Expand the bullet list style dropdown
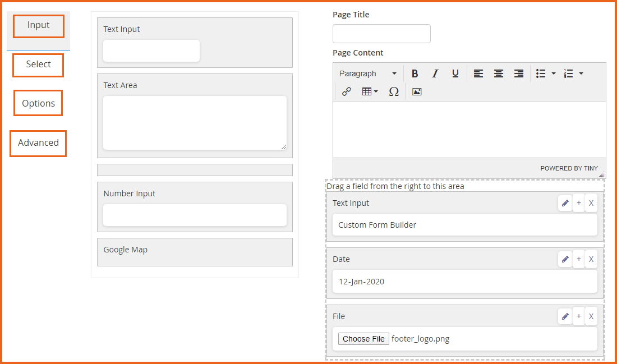This screenshot has width=617, height=364. [554, 73]
